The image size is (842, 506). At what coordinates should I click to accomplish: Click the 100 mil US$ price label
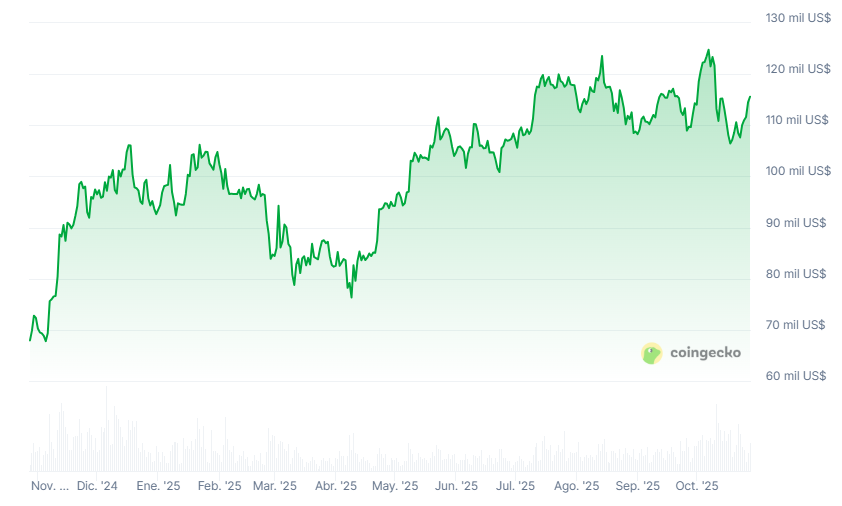(x=797, y=171)
